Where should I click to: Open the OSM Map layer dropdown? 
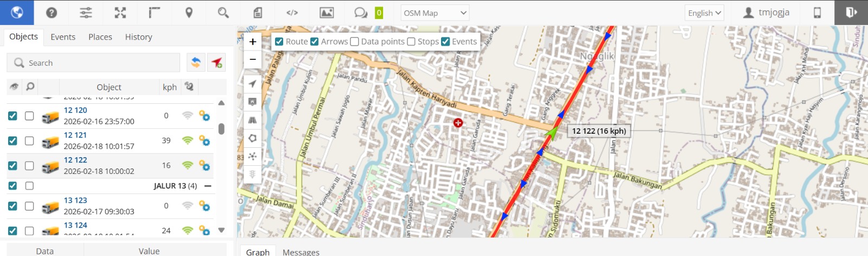tap(435, 13)
